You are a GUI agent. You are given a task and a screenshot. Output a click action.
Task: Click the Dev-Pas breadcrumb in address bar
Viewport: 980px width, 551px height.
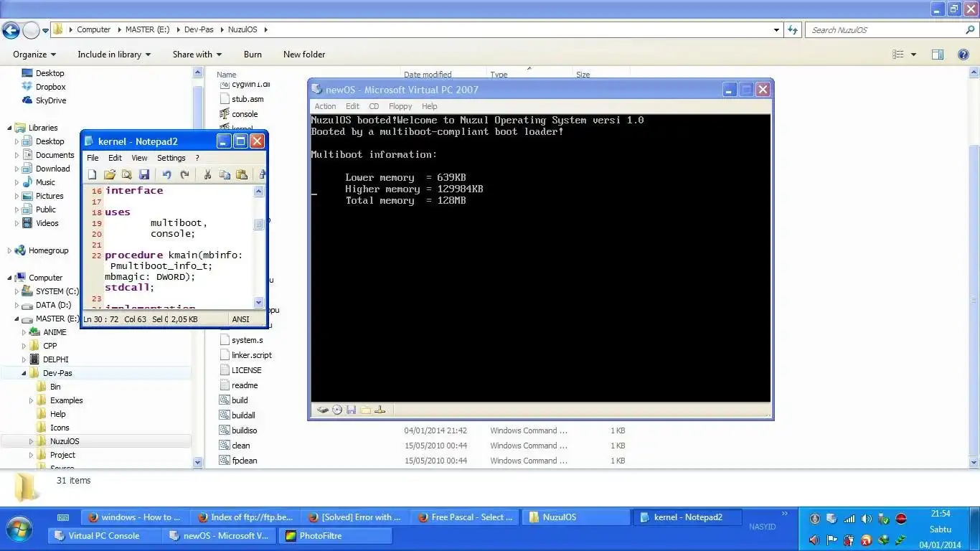[199, 30]
